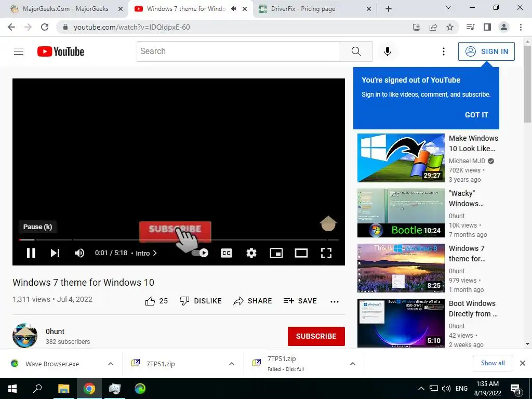Image resolution: width=532 pixels, height=399 pixels.
Task: Subscribe with red SUBSCRIBE button below video
Action: coord(316,336)
